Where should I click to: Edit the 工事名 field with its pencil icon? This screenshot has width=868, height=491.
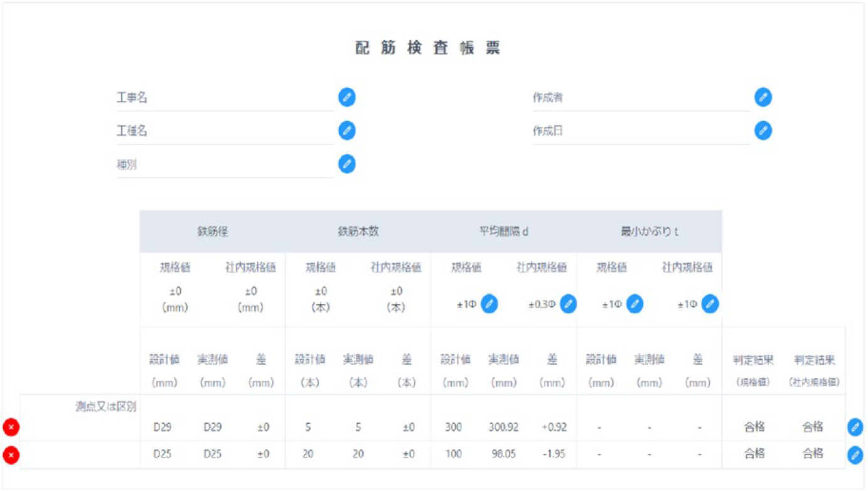[x=347, y=97]
